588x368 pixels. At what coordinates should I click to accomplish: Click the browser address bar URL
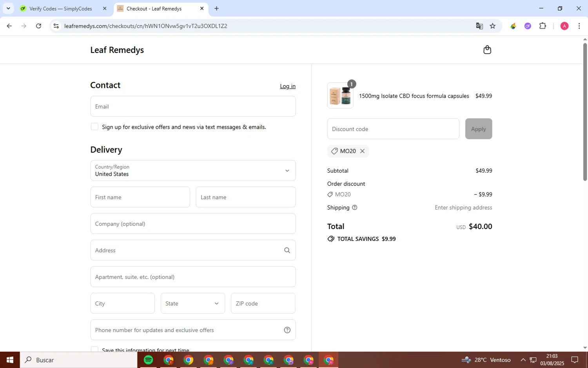coord(146,26)
